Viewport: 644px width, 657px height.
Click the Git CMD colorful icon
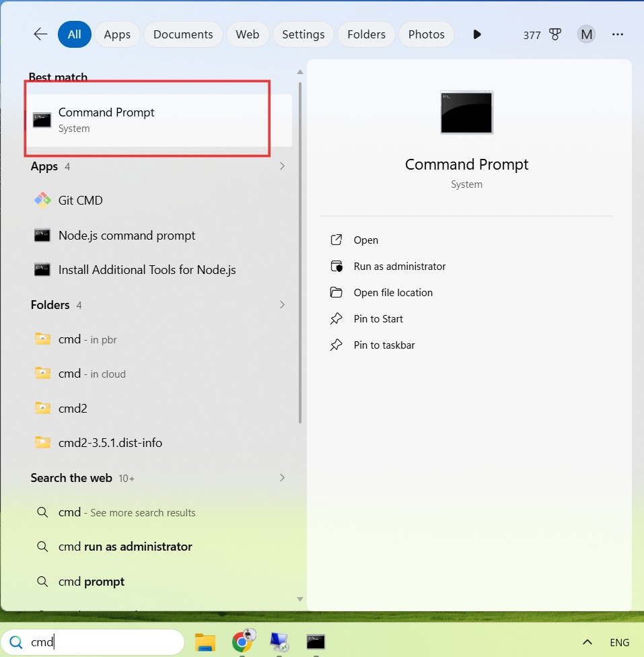tap(42, 201)
